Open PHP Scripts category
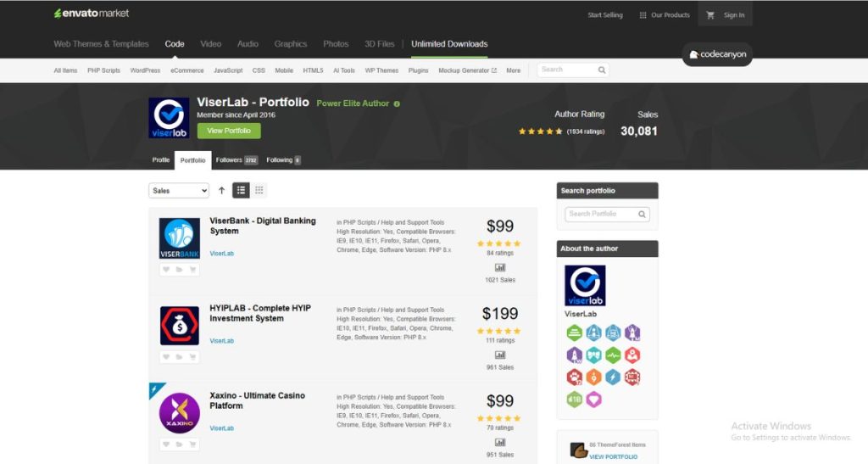This screenshot has height=464, width=868. (x=103, y=70)
